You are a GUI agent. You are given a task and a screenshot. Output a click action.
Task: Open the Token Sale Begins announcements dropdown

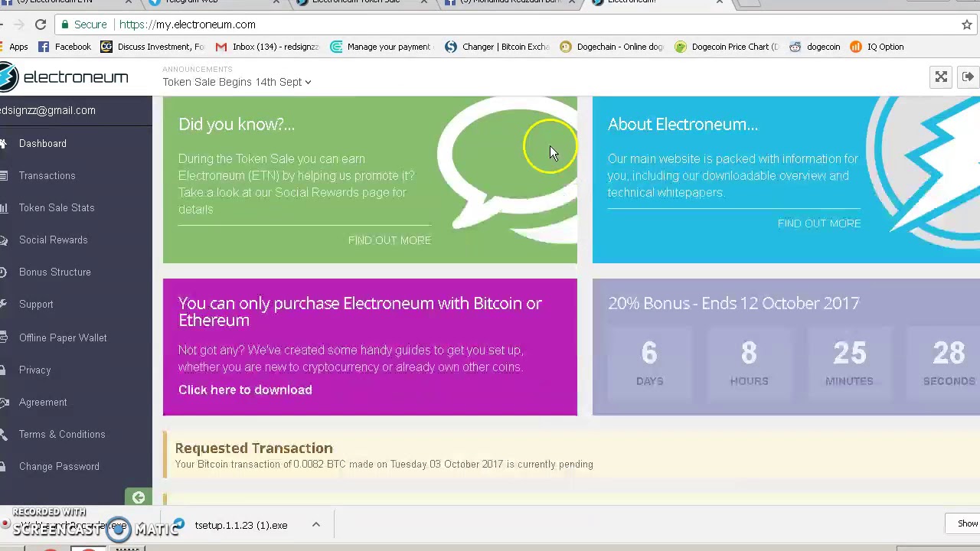click(237, 82)
